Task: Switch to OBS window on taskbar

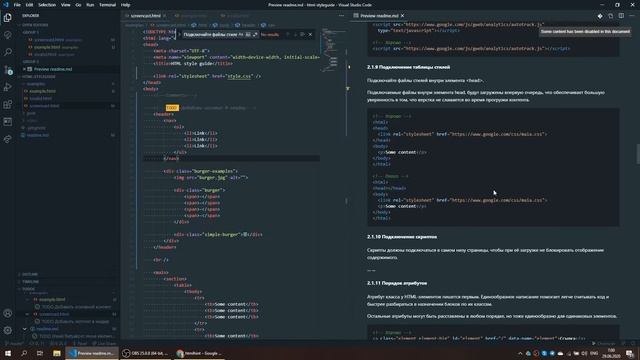Action: point(145,353)
